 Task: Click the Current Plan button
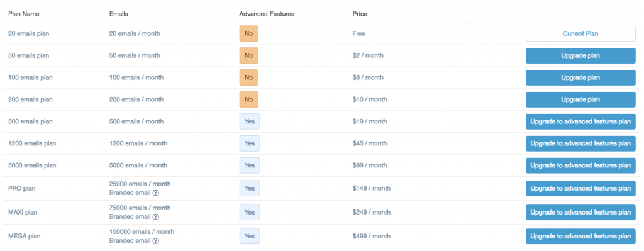point(580,34)
